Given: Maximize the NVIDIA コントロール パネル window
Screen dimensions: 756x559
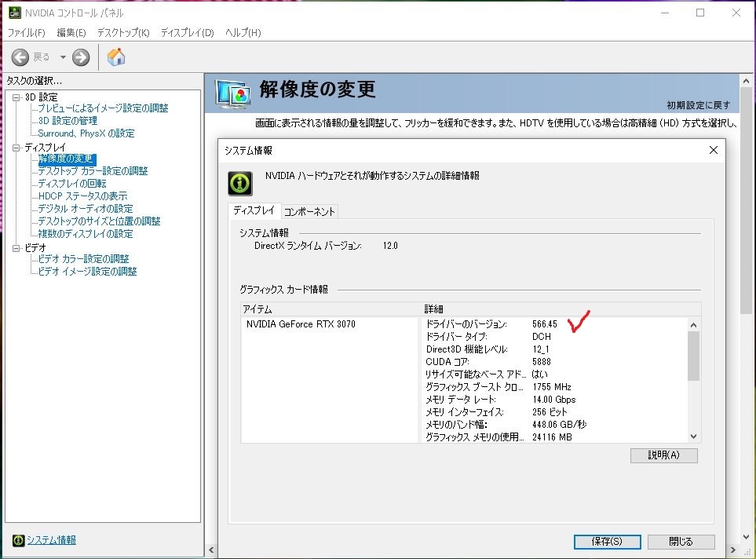Looking at the screenshot, I should coord(700,13).
